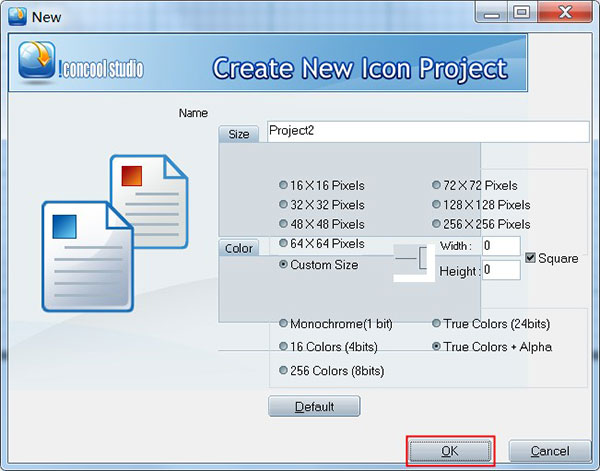Click the Height input field
Image resolution: width=600 pixels, height=471 pixels.
pos(501,270)
